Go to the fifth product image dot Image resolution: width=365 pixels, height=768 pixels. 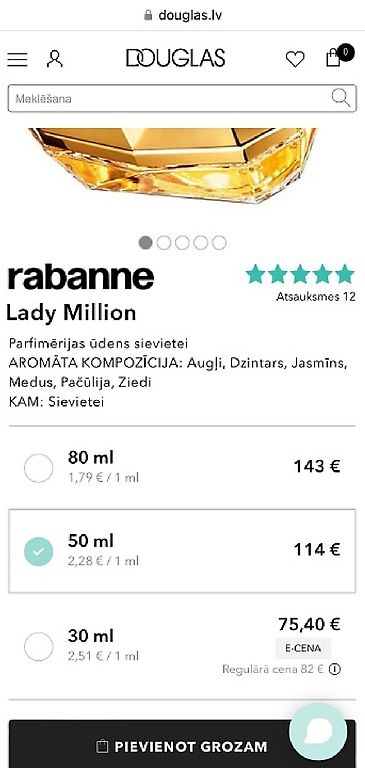click(x=219, y=242)
